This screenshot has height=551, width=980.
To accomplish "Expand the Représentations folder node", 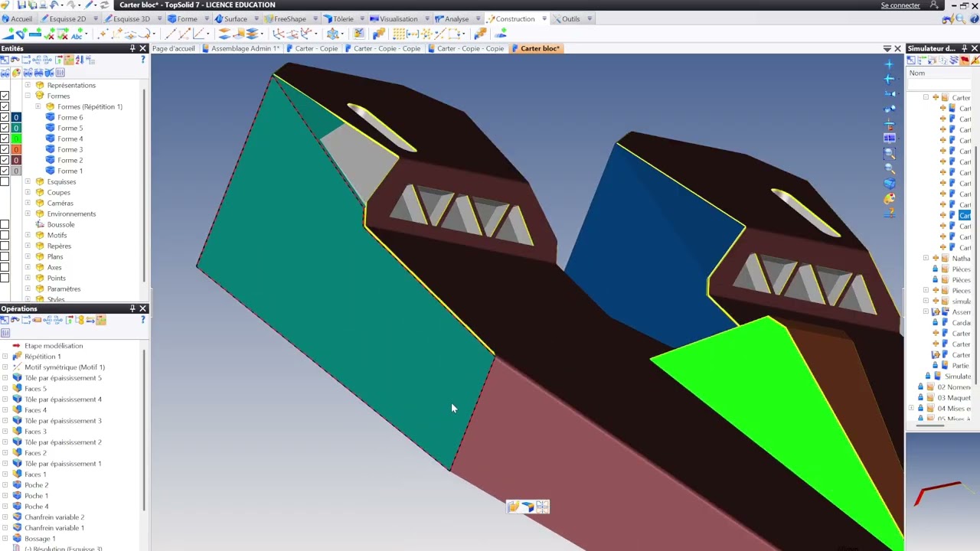I will click(28, 85).
